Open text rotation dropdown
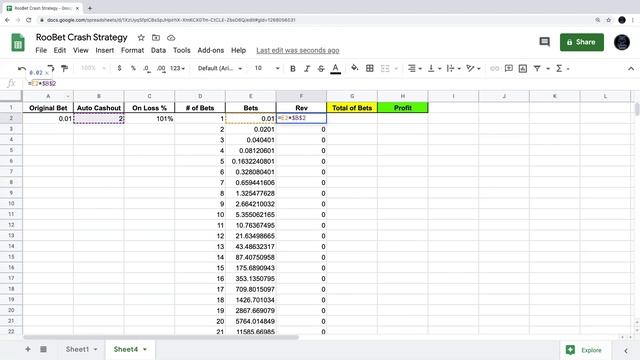 pyautogui.click(x=473, y=69)
